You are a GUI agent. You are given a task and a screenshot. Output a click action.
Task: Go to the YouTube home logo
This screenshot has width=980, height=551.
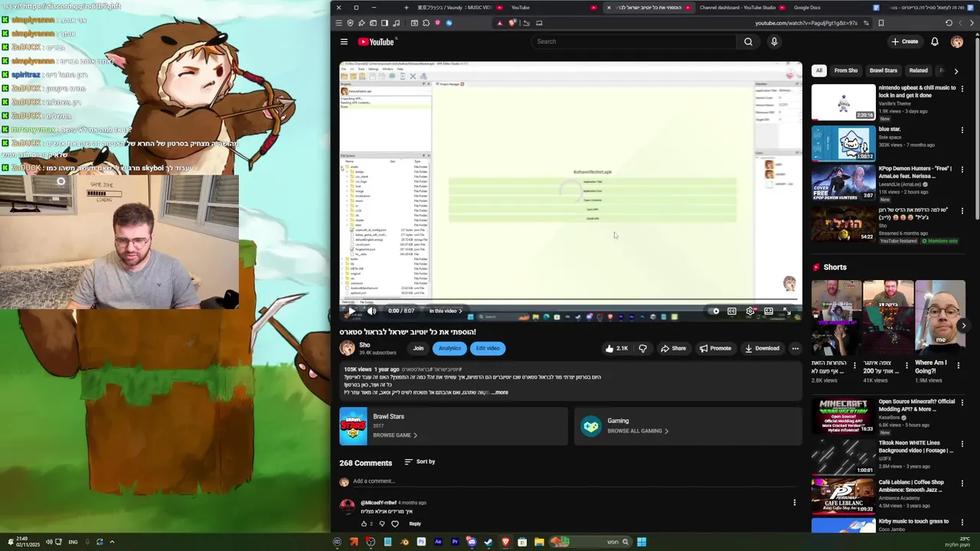(376, 41)
